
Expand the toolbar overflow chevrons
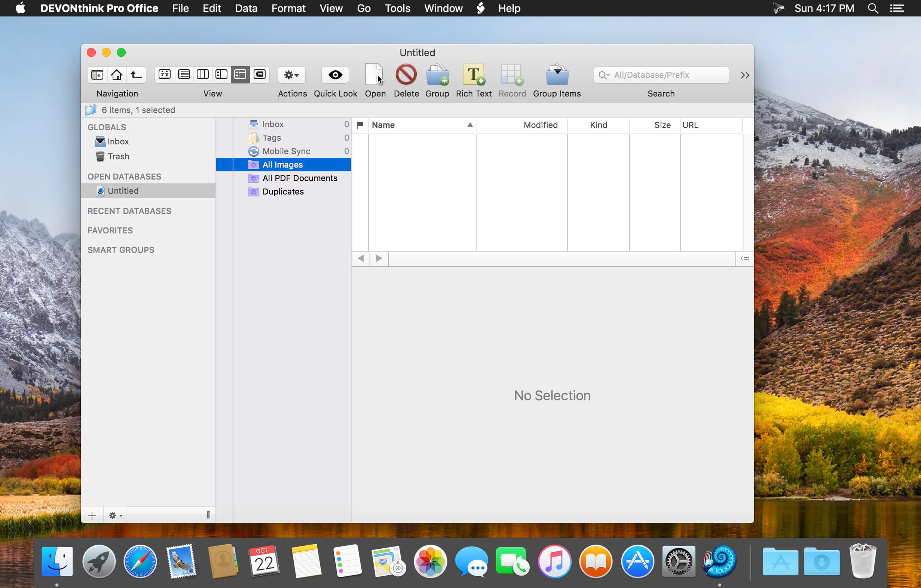744,75
